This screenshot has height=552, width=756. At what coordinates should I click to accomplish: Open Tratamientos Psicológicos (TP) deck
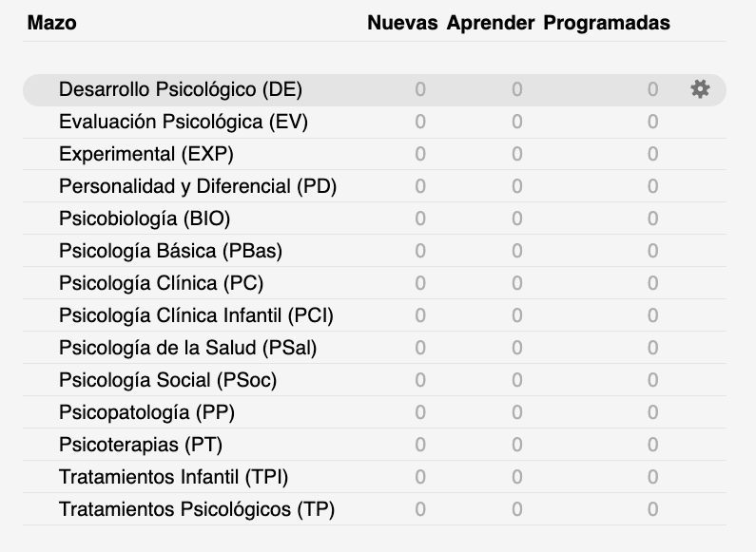[197, 509]
